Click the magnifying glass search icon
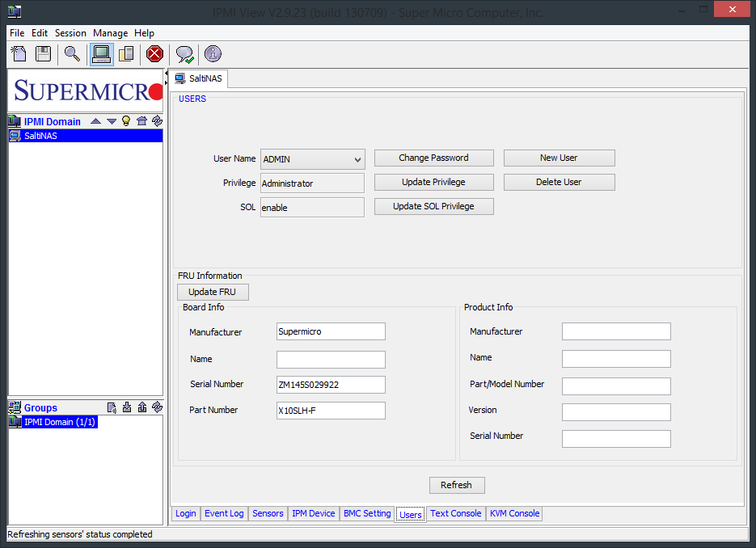This screenshot has width=756, height=548. pyautogui.click(x=72, y=54)
